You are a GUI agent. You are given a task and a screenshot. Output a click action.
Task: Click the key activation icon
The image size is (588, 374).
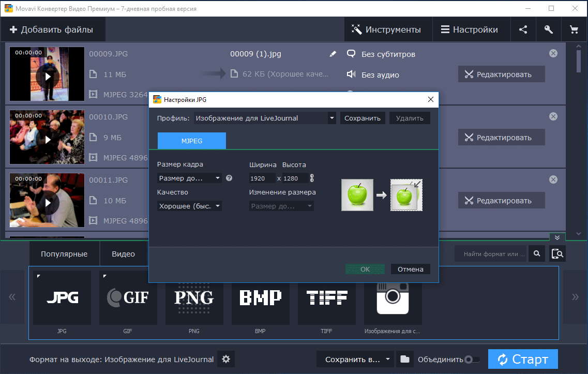pyautogui.click(x=549, y=29)
